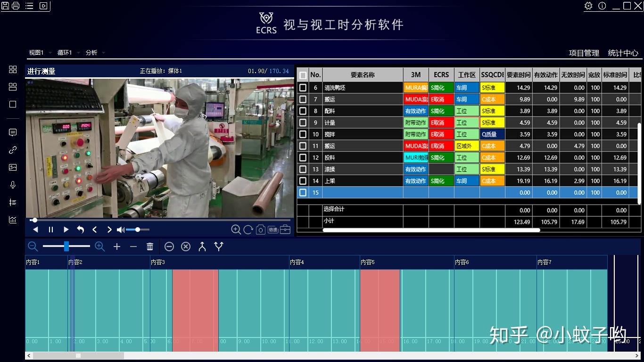Click the microphone icon in left sidebar

point(12,184)
